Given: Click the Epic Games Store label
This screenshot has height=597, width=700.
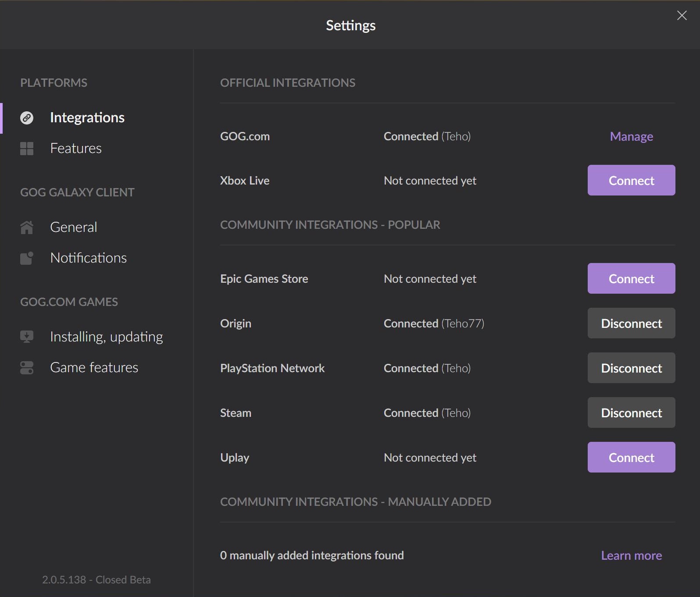Looking at the screenshot, I should click(x=264, y=279).
